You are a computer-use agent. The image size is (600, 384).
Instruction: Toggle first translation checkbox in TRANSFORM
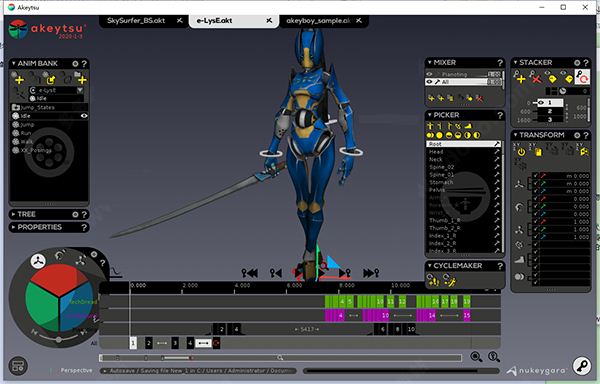point(535,176)
